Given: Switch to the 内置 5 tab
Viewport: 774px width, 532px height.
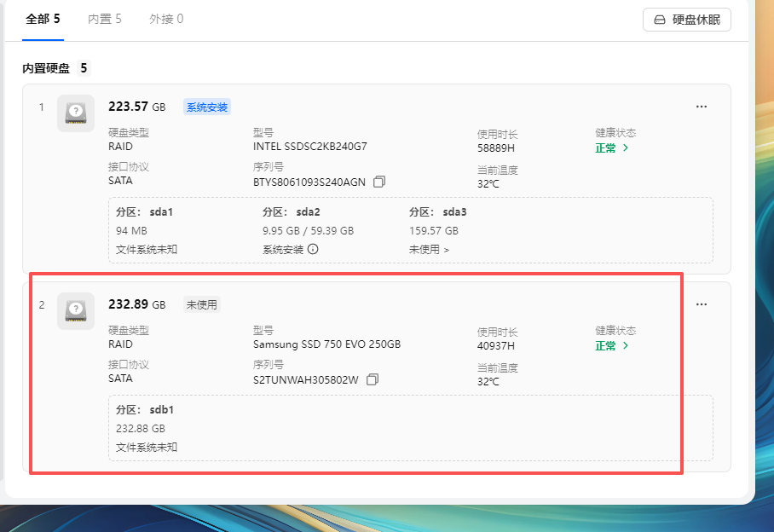Looking at the screenshot, I should [x=105, y=19].
